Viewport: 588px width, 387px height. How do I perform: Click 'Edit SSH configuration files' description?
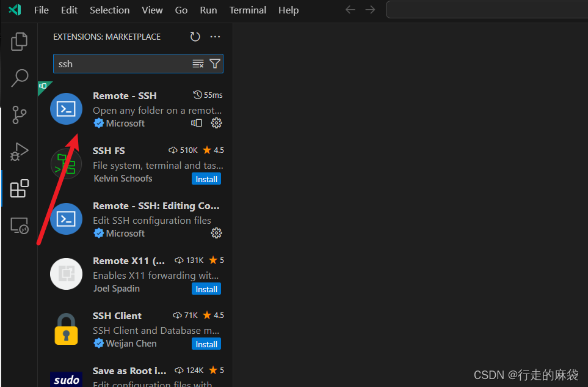[152, 220]
